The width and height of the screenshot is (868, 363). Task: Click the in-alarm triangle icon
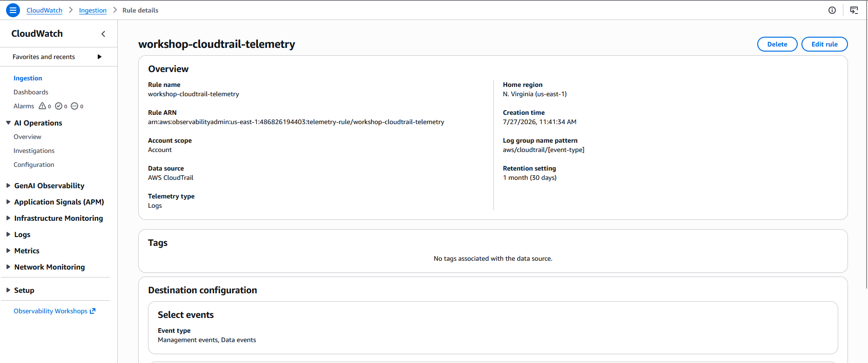pyautogui.click(x=42, y=106)
